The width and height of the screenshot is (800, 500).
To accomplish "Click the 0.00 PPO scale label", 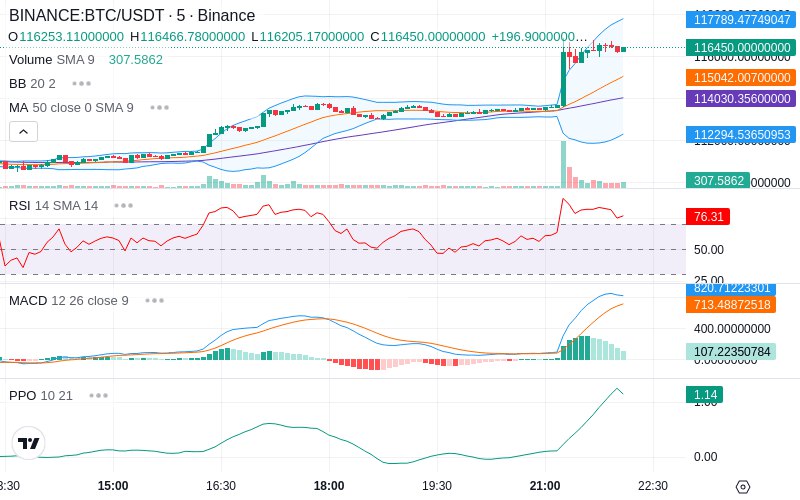I will tap(706, 457).
